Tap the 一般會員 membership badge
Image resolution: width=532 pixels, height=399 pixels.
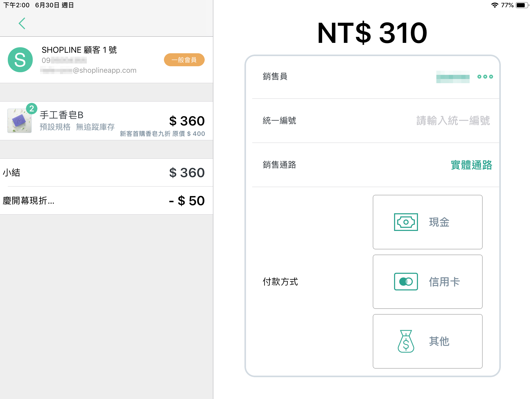point(184,60)
